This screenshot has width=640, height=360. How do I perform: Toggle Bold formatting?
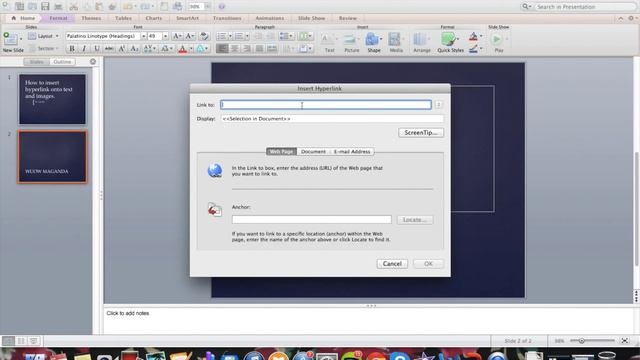click(x=72, y=49)
